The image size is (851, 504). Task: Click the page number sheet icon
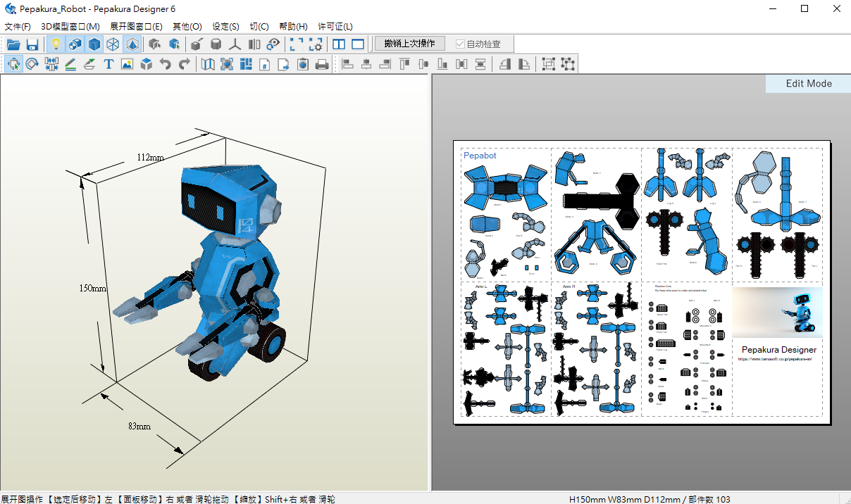pos(265,64)
